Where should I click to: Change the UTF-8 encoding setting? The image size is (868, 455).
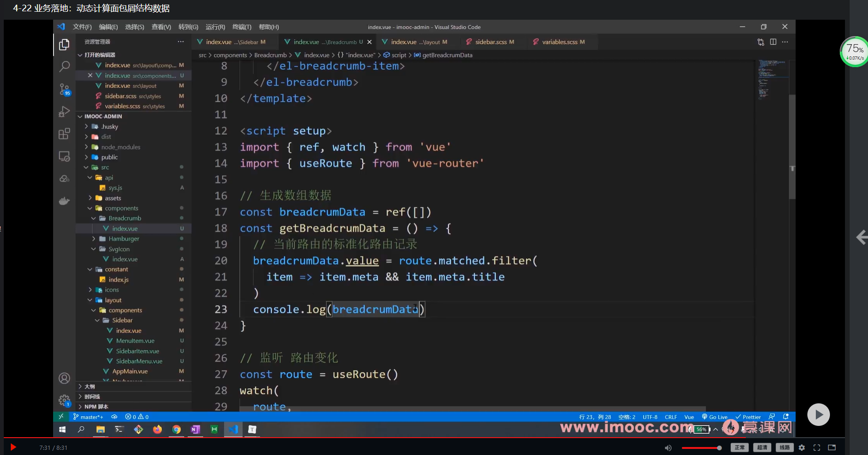(x=650, y=416)
